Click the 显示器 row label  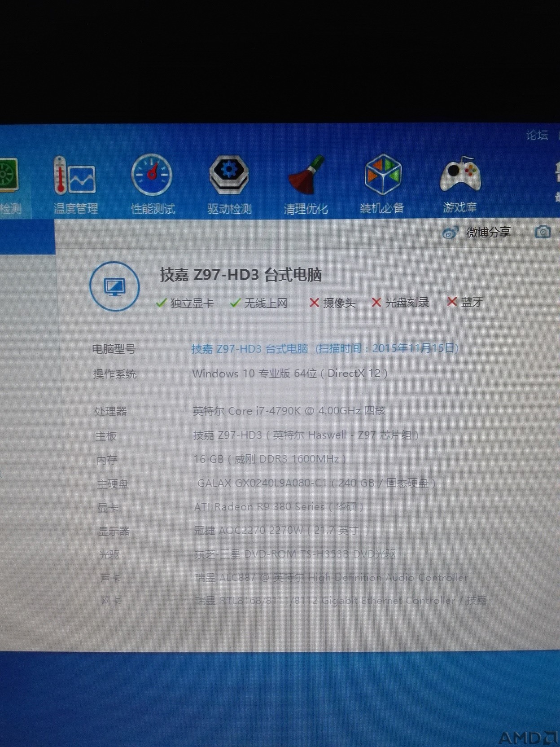[x=114, y=531]
